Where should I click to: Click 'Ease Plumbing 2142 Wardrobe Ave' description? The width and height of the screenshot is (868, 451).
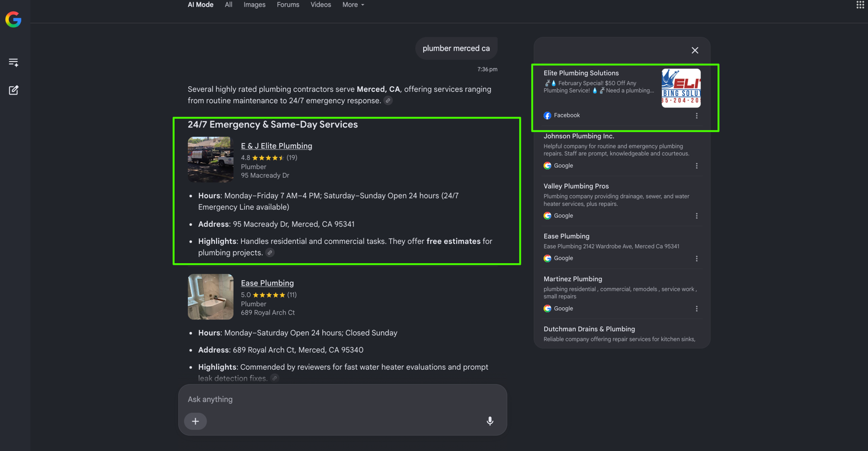tap(611, 246)
